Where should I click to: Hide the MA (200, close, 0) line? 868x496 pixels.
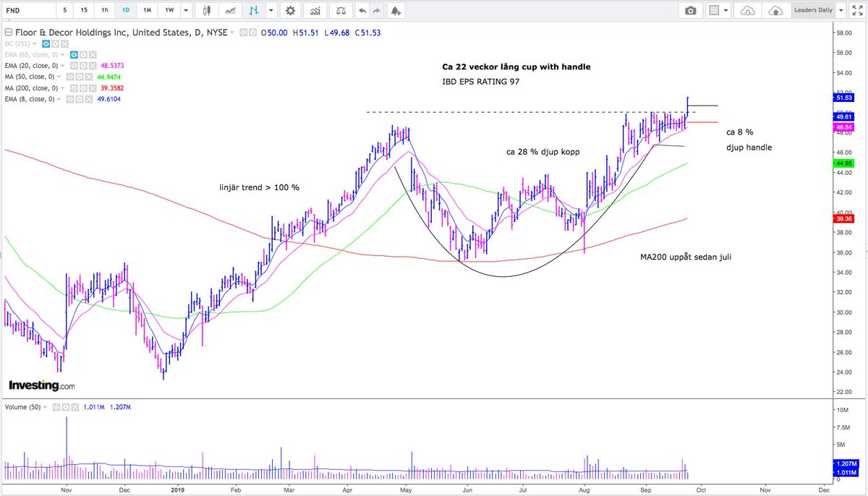coord(74,88)
